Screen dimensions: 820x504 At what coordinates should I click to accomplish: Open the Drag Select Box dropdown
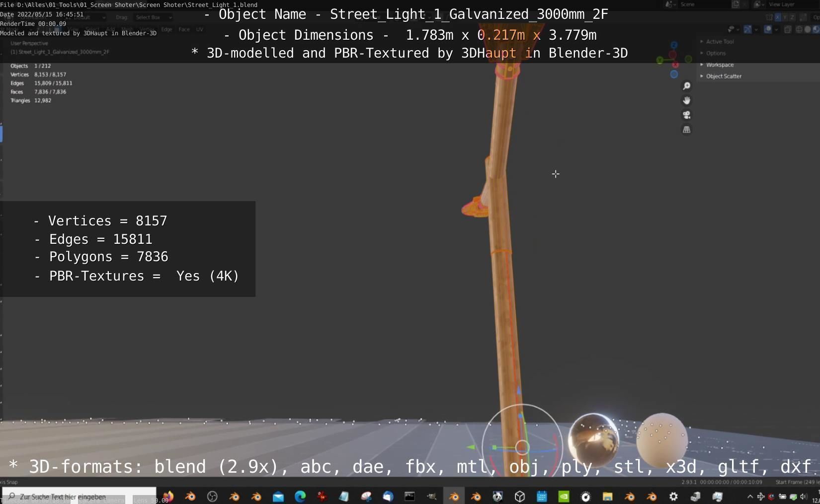pyautogui.click(x=154, y=17)
